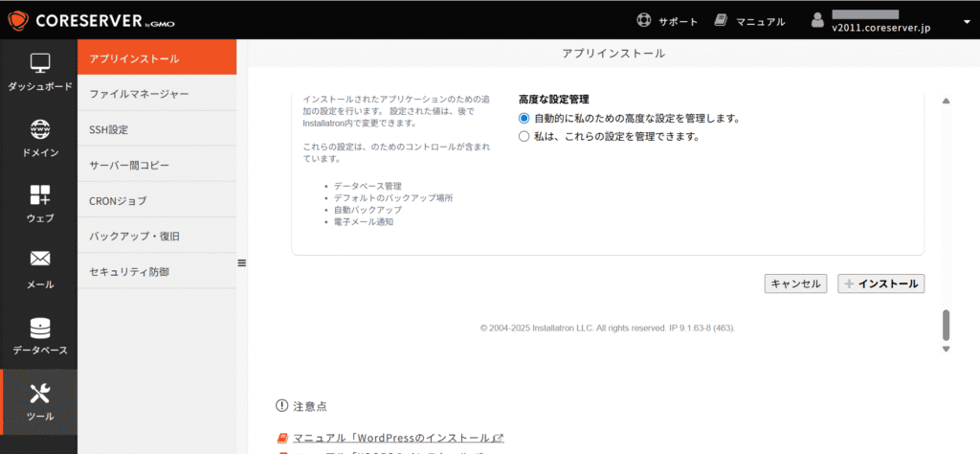The height and width of the screenshot is (454, 980).
Task: Click the キャンセル button
Action: click(795, 284)
